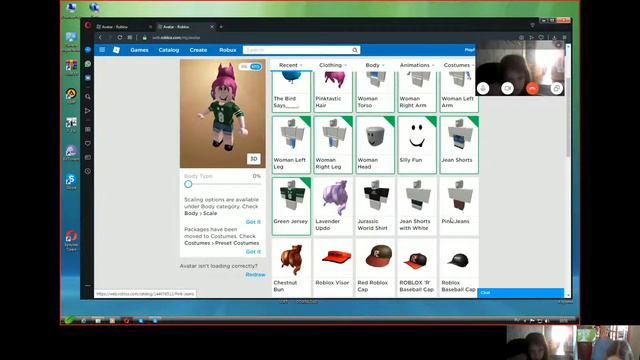Click the search magnifier icon

click(355, 50)
